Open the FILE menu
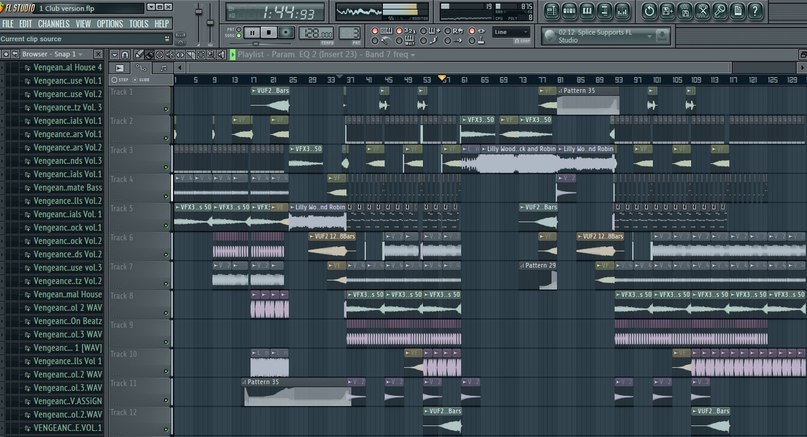 coord(8,24)
